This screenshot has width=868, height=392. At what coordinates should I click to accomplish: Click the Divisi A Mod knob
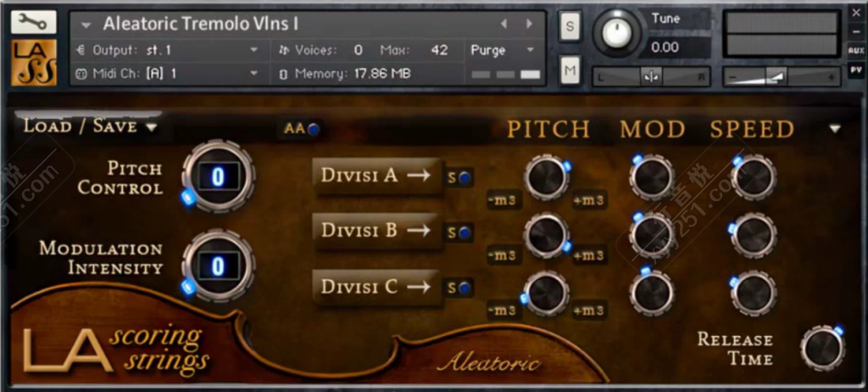pos(652,177)
